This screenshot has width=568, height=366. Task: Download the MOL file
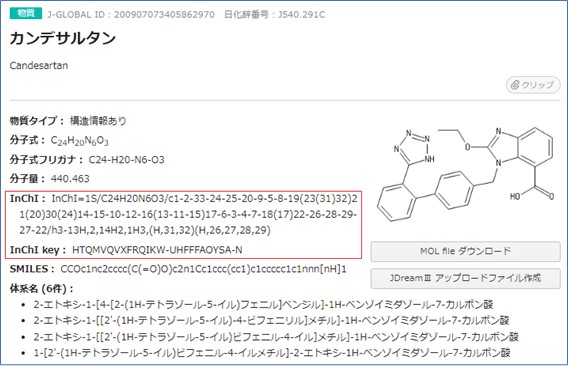coord(465,251)
